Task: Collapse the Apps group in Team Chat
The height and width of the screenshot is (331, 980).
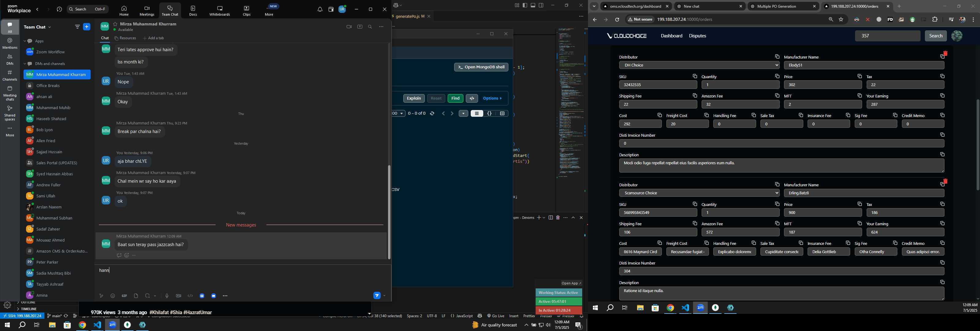Action: point(25,41)
